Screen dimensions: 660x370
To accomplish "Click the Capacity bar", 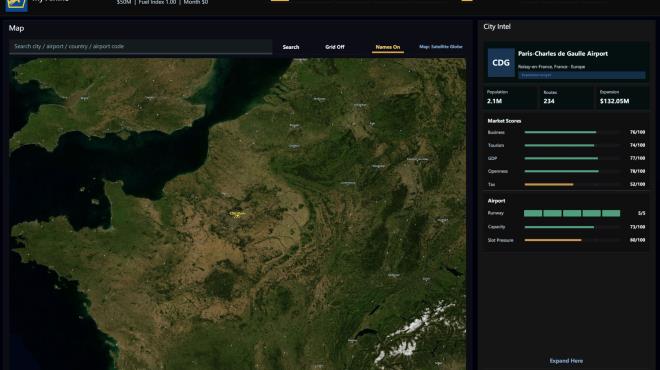I will pos(572,227).
